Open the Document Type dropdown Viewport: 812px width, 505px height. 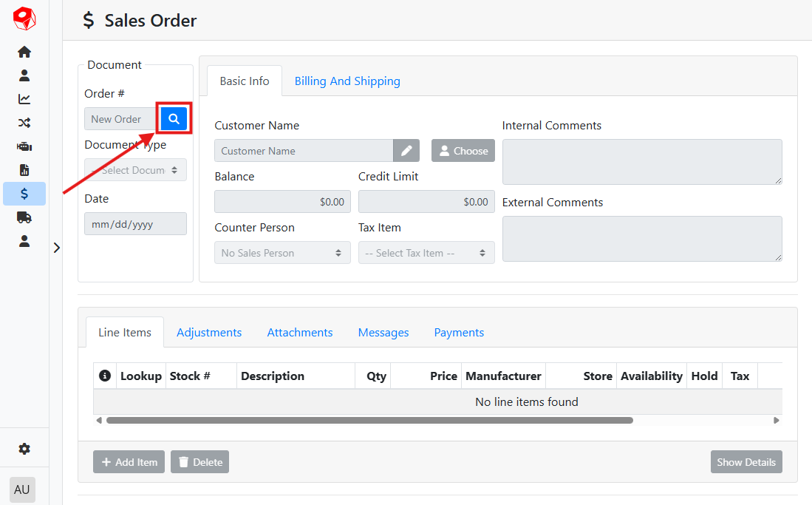135,170
